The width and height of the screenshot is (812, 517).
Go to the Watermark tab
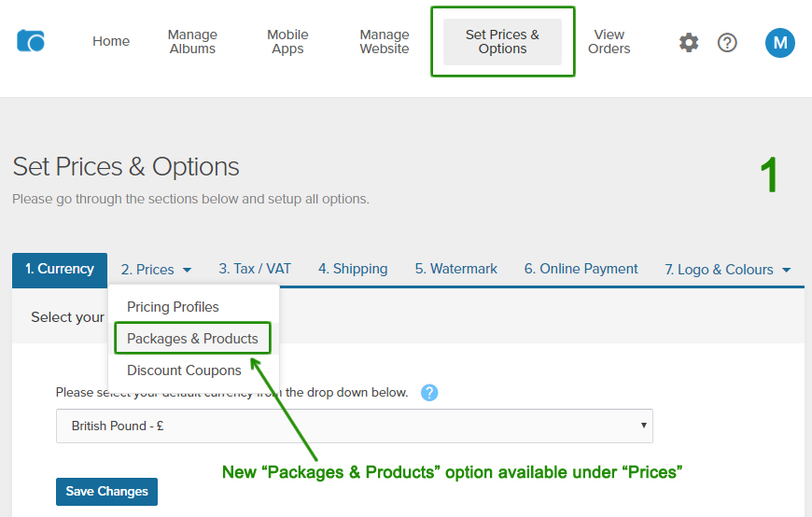[x=456, y=269]
